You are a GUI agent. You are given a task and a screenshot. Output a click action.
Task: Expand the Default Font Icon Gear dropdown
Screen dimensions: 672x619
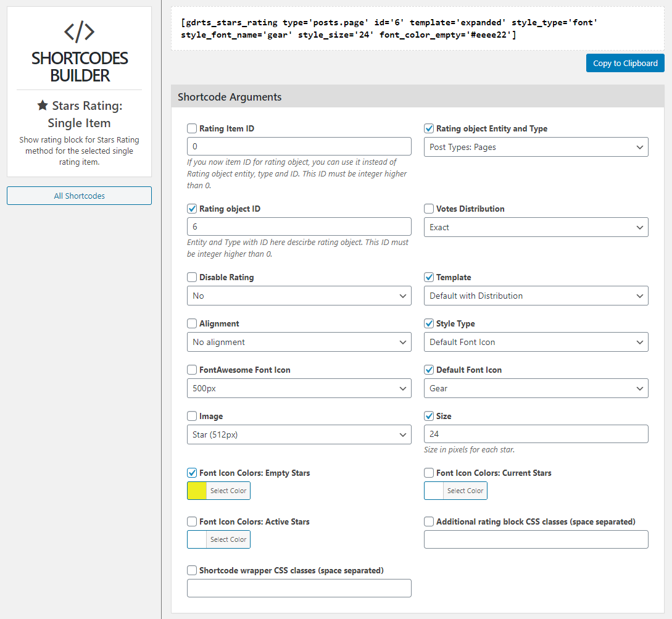point(536,388)
